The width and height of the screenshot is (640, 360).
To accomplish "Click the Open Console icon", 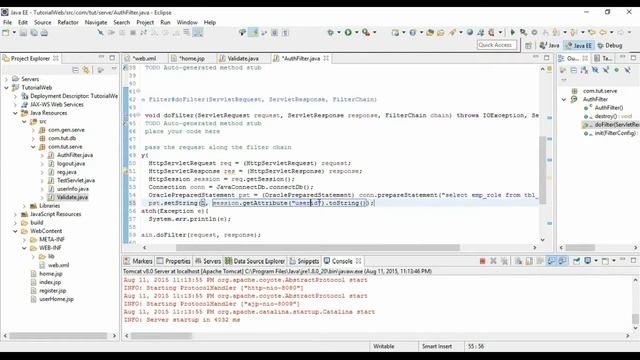I will coord(605,261).
